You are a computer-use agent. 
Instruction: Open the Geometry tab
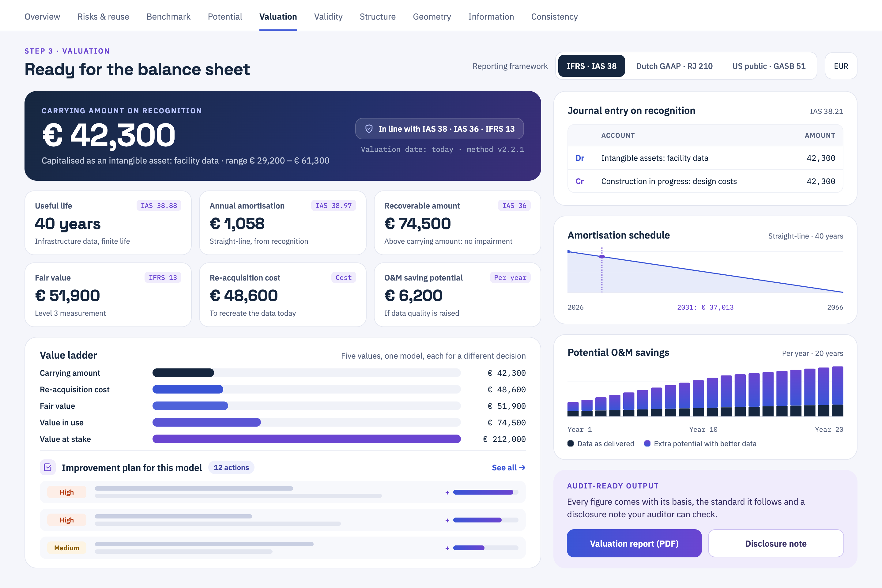click(432, 17)
